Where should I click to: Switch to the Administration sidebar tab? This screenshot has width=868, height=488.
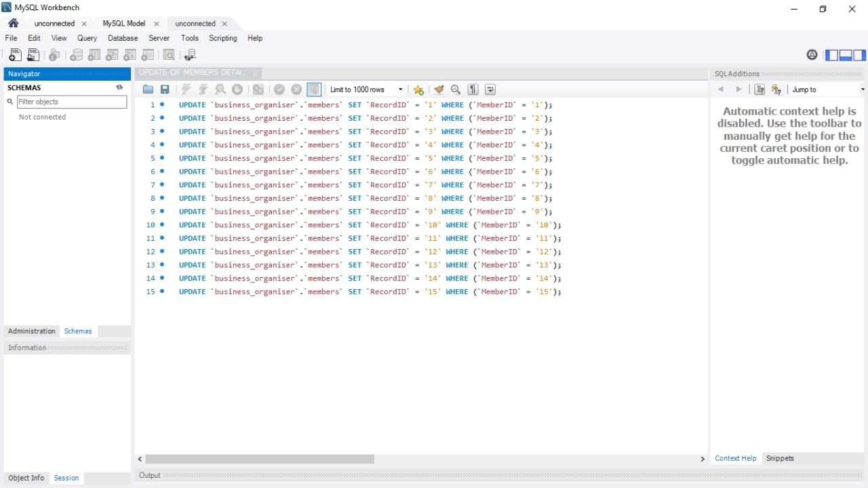click(31, 331)
